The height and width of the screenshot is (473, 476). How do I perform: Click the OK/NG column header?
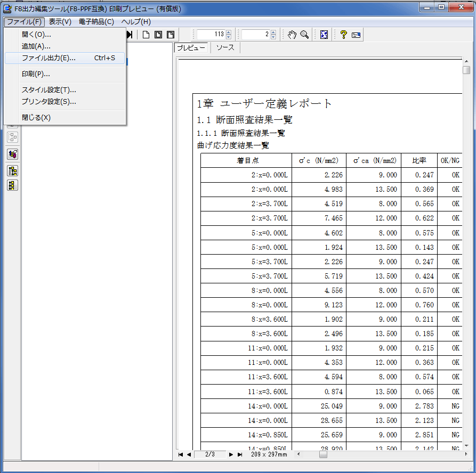click(450, 160)
